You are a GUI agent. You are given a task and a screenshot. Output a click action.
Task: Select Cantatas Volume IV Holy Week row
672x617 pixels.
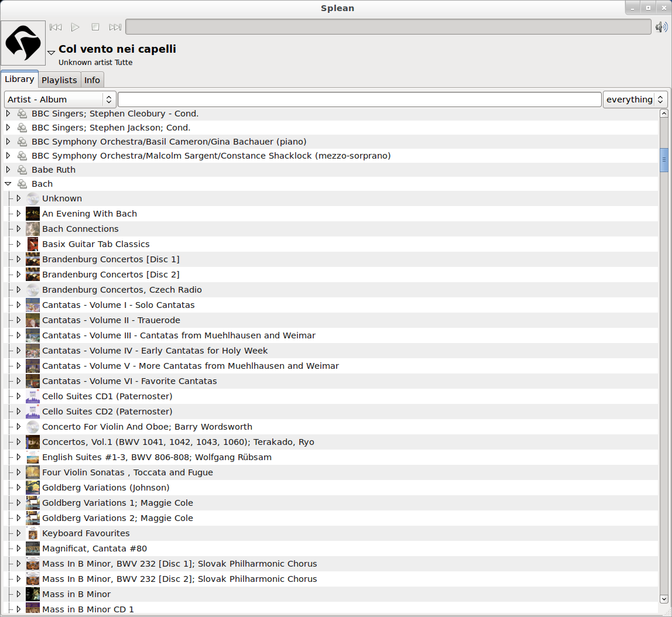330,351
